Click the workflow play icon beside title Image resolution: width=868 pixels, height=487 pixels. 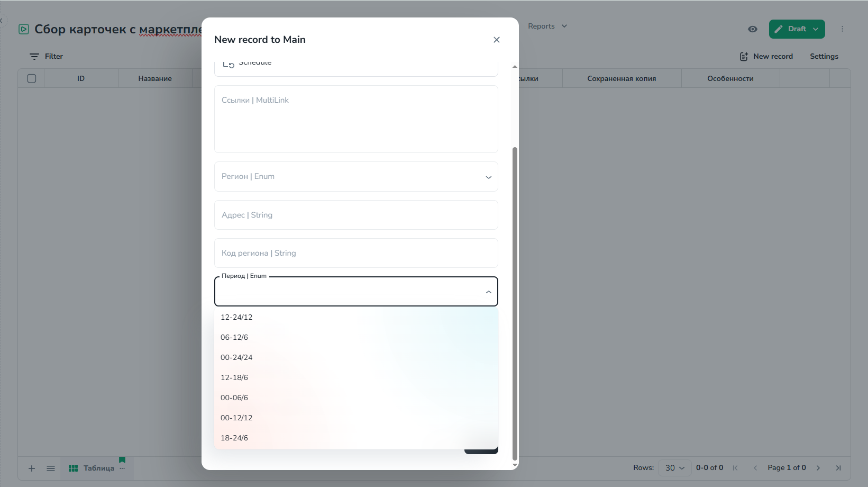tap(24, 29)
